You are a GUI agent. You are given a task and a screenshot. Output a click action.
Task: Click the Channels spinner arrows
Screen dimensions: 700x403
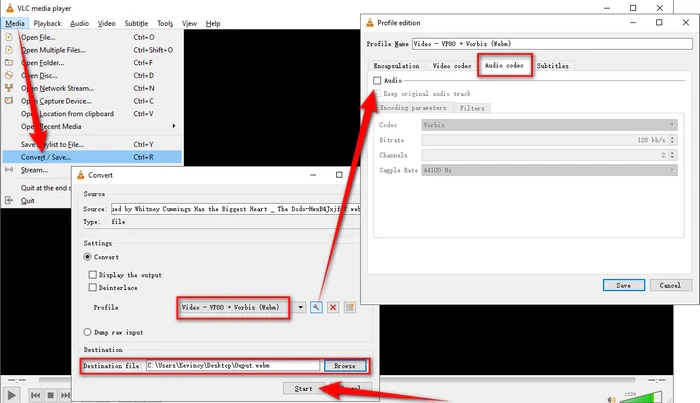672,155
